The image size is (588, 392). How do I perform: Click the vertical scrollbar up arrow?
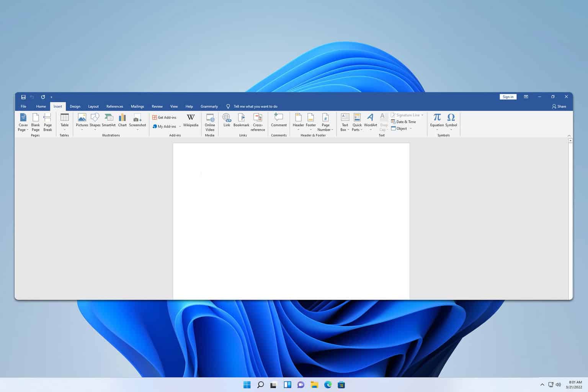(570, 140)
